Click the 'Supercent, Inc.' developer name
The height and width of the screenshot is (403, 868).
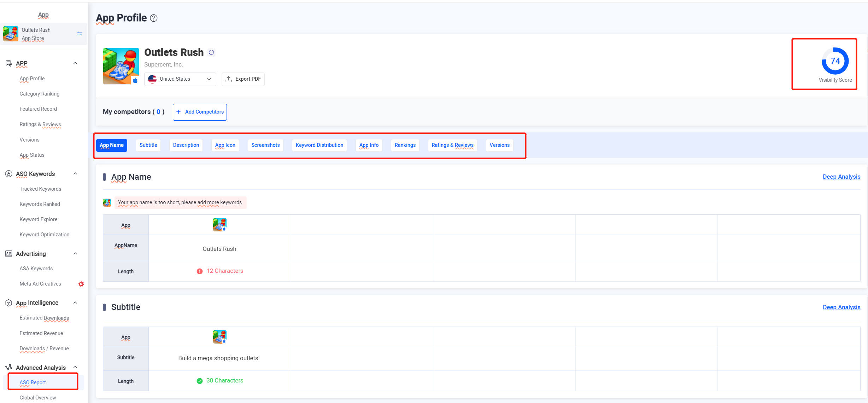163,64
